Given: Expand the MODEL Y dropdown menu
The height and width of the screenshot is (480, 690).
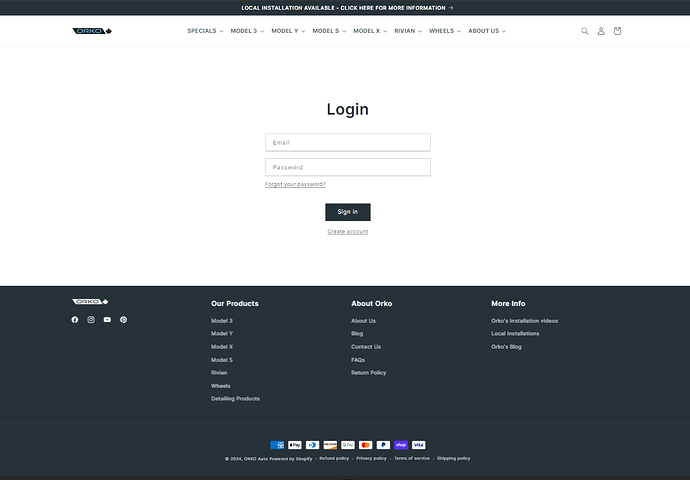Looking at the screenshot, I should coord(288,31).
